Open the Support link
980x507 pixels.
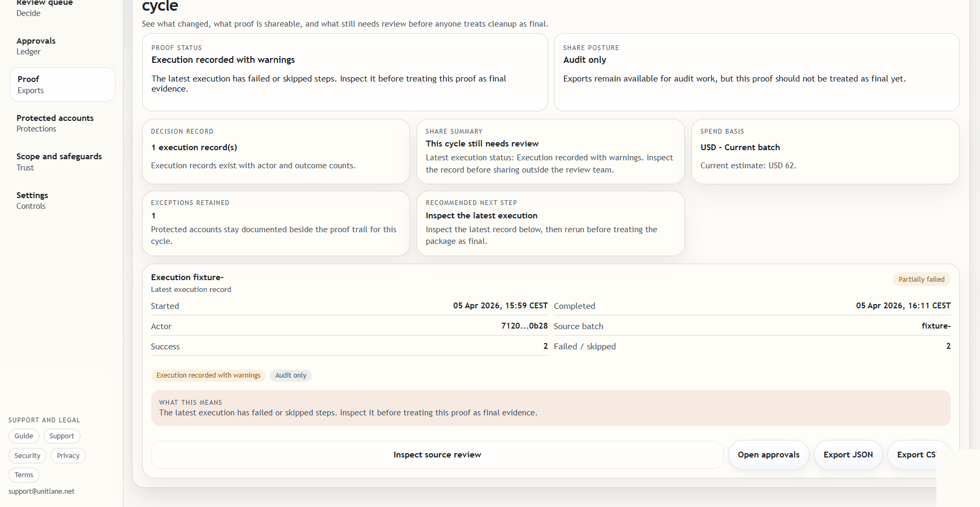62,436
